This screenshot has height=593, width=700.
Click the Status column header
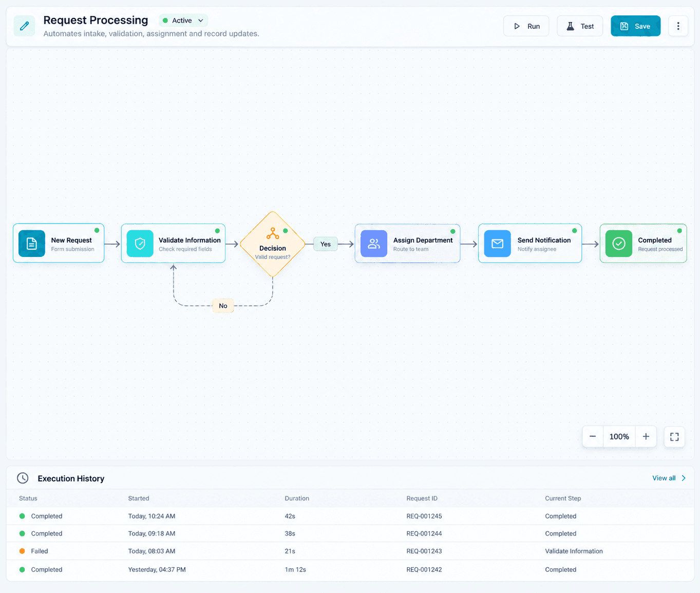click(28, 498)
